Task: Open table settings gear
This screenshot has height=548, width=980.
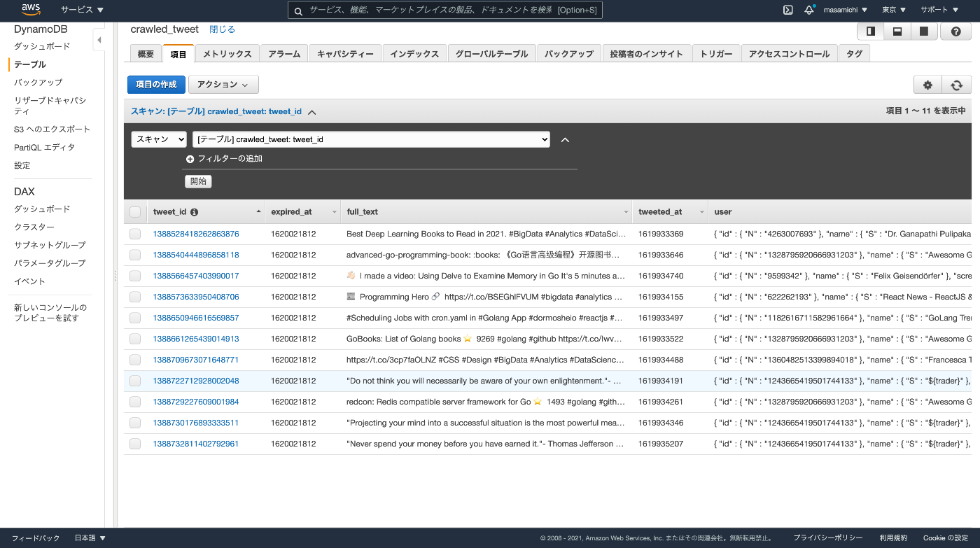Action: coord(927,85)
